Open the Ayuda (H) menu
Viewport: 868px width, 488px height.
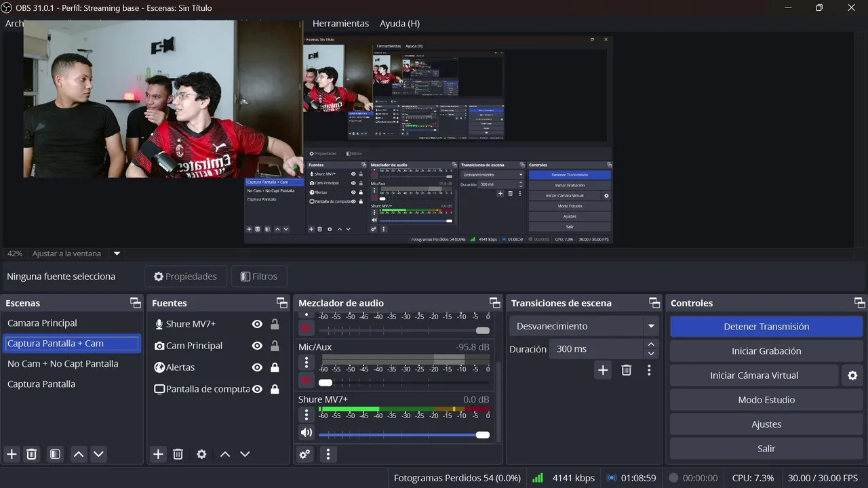[x=399, y=23]
